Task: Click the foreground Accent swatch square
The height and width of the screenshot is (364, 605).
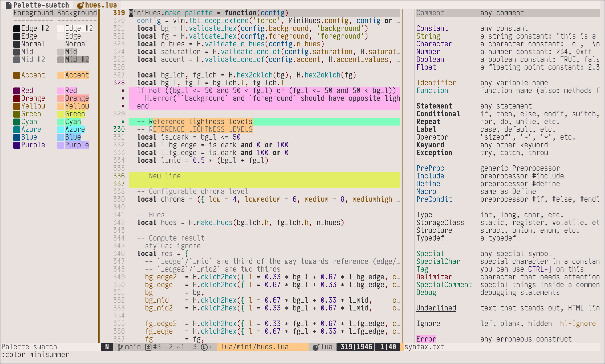Action: pos(17,75)
